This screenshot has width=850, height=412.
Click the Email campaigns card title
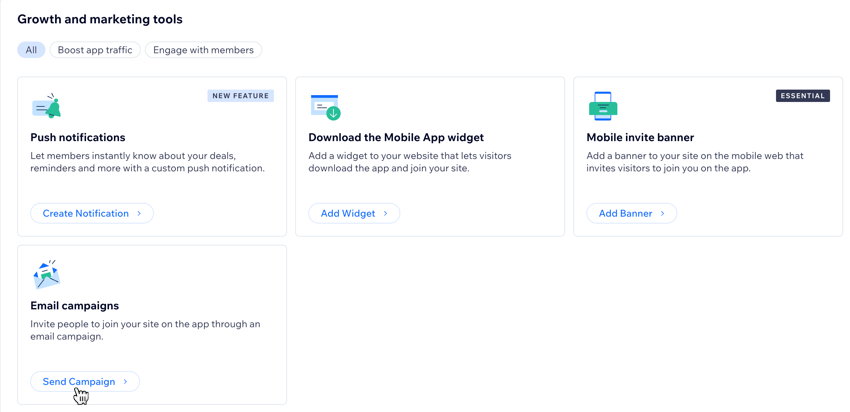pyautogui.click(x=75, y=306)
